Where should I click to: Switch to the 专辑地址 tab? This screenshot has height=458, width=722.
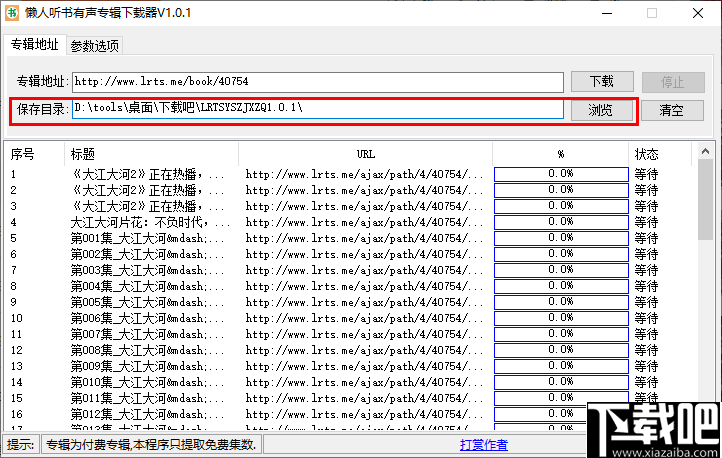point(35,45)
